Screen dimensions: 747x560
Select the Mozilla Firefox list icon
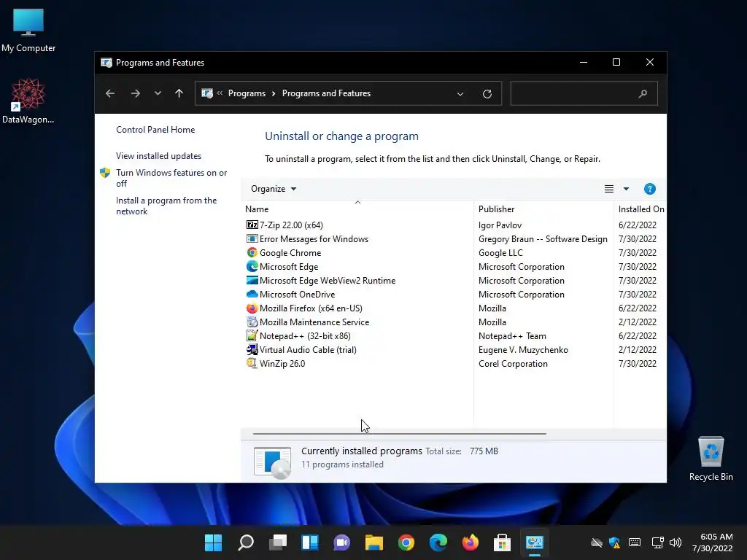252,308
